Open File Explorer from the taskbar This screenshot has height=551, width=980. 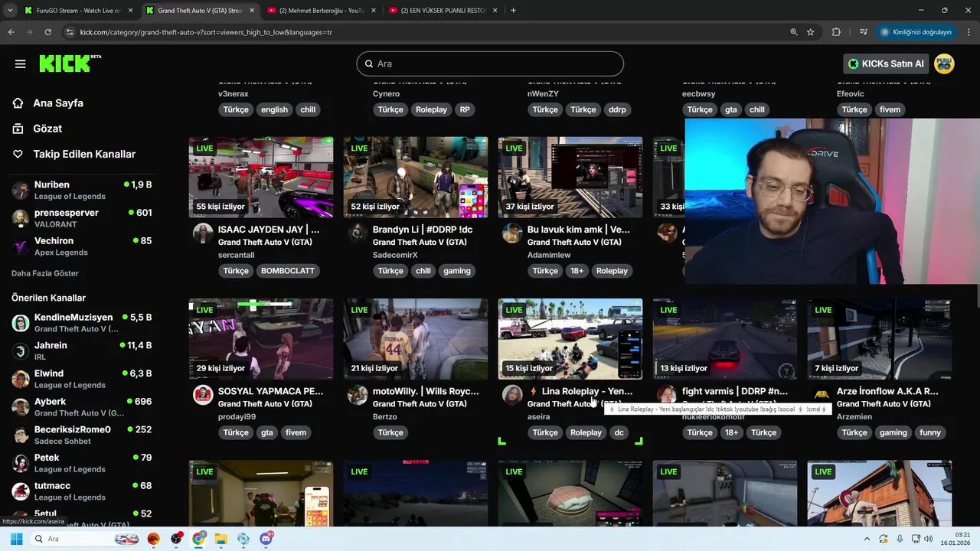point(220,539)
